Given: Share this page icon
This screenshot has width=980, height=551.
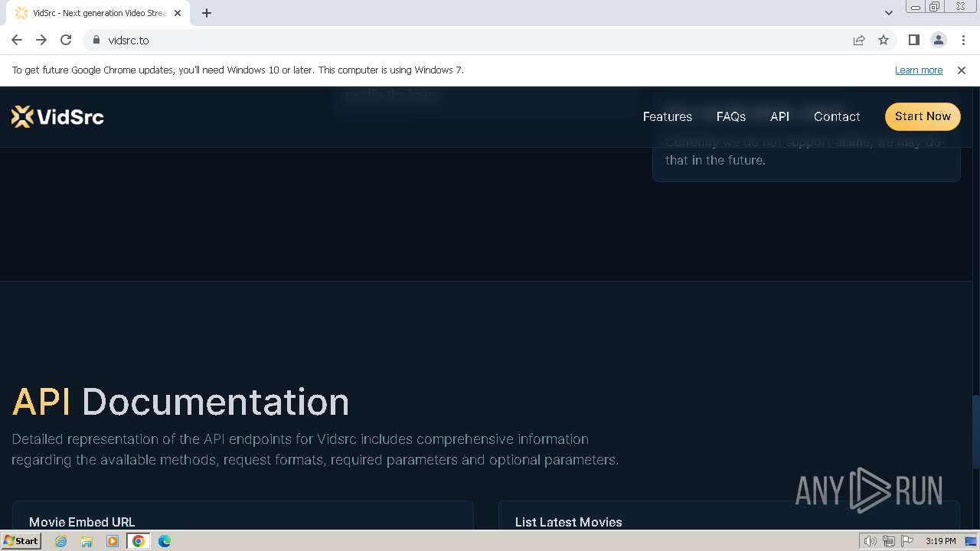Looking at the screenshot, I should click(x=859, y=40).
